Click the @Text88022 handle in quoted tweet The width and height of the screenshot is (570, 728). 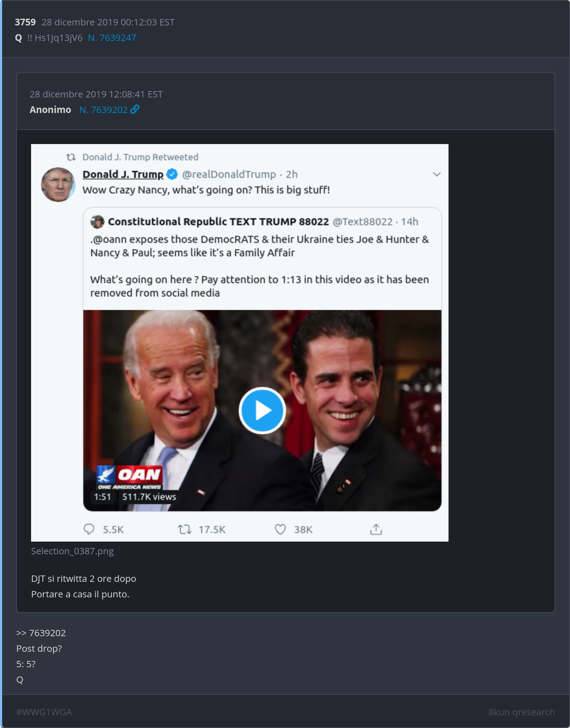[363, 222]
